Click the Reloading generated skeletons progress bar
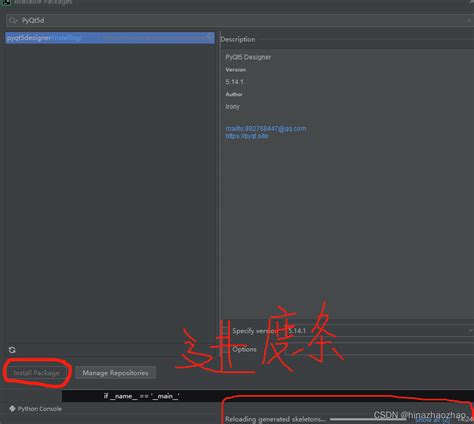 [368, 419]
